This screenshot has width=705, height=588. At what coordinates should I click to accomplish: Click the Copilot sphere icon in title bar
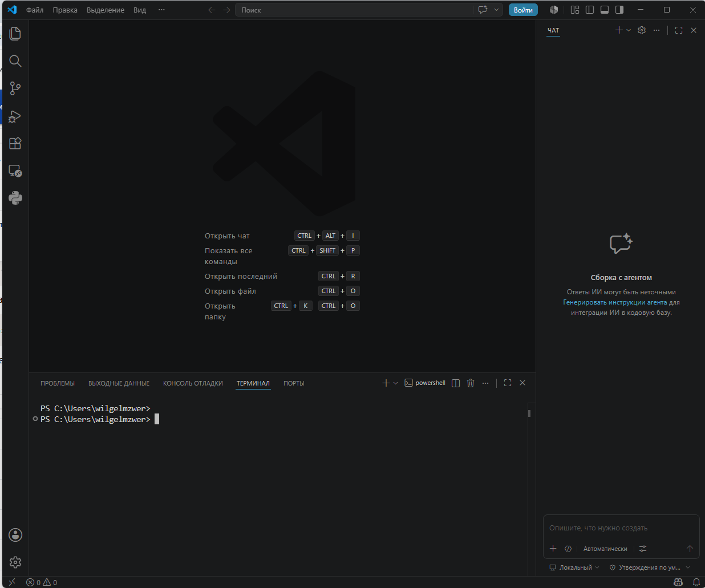(x=553, y=10)
